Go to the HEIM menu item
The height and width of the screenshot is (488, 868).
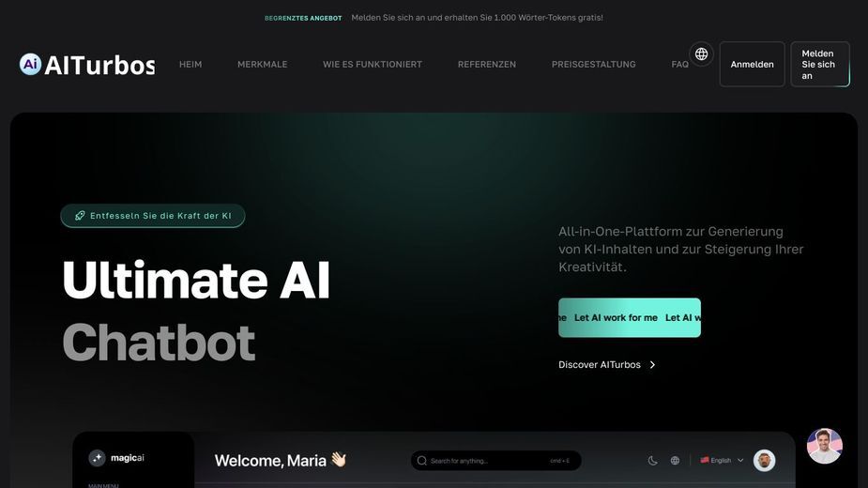pyautogui.click(x=190, y=64)
